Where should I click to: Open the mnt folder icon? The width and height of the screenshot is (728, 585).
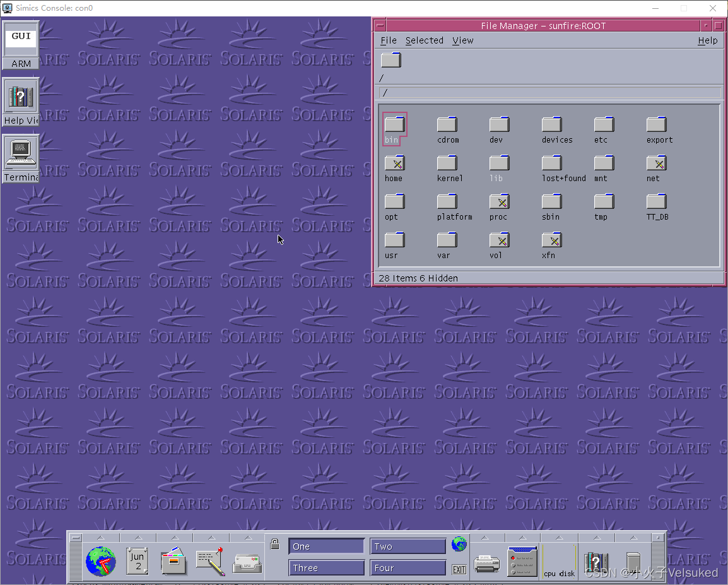coord(604,163)
